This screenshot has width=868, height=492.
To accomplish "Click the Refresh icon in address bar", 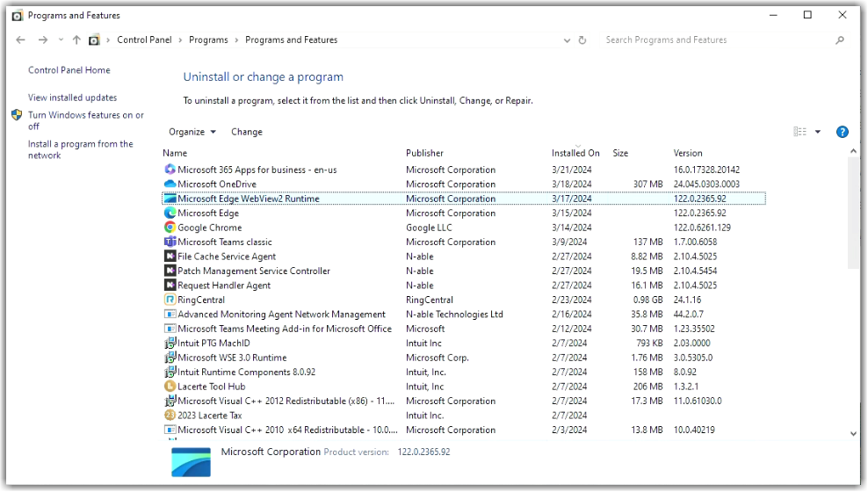I will coord(582,40).
